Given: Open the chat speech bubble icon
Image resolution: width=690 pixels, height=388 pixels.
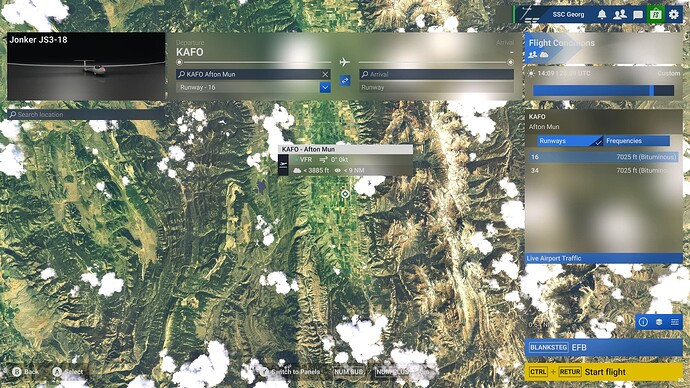Looking at the screenshot, I should pyautogui.click(x=638, y=15).
